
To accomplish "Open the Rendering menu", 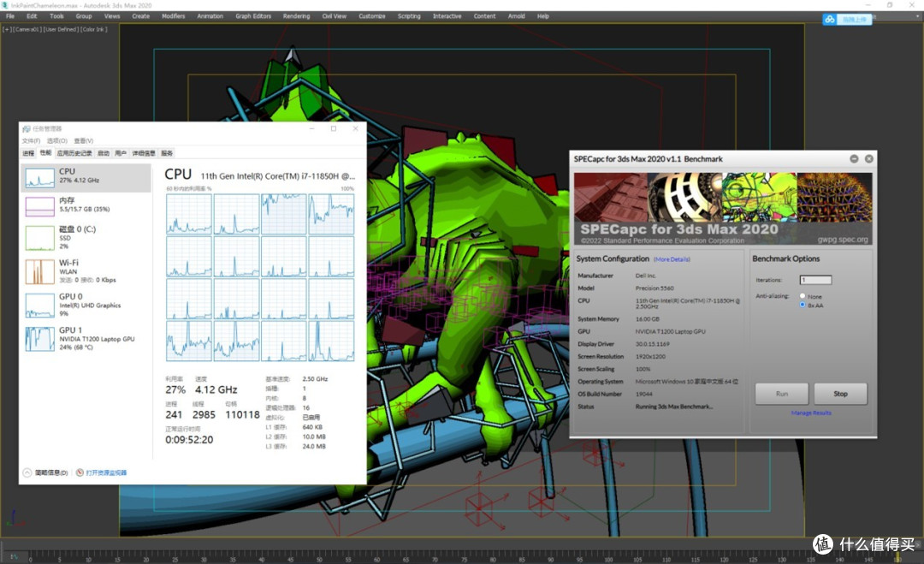I will 296,16.
